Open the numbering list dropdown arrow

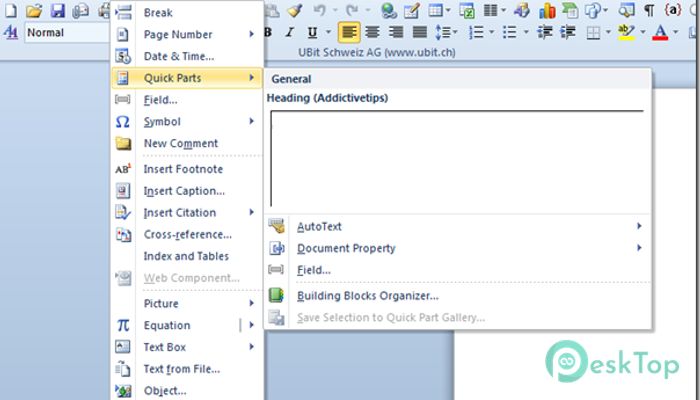[x=492, y=32]
